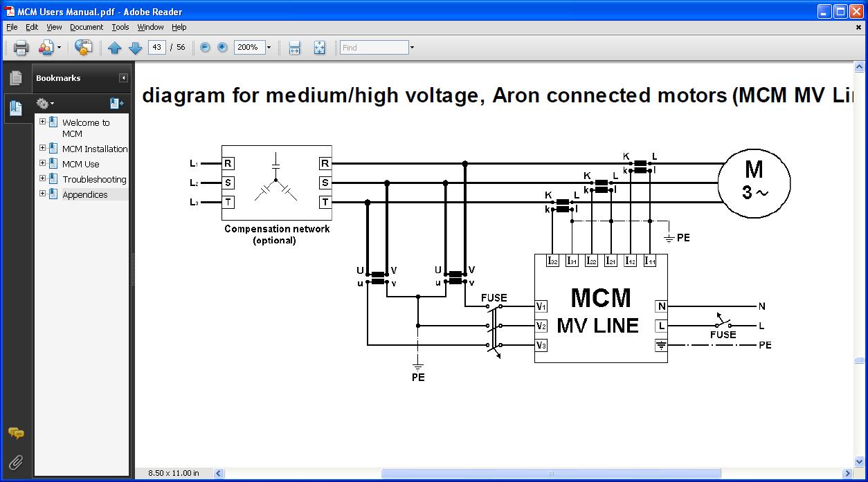Click the Zoom In plus icon
Image resolution: width=868 pixels, height=482 pixels.
point(222,48)
